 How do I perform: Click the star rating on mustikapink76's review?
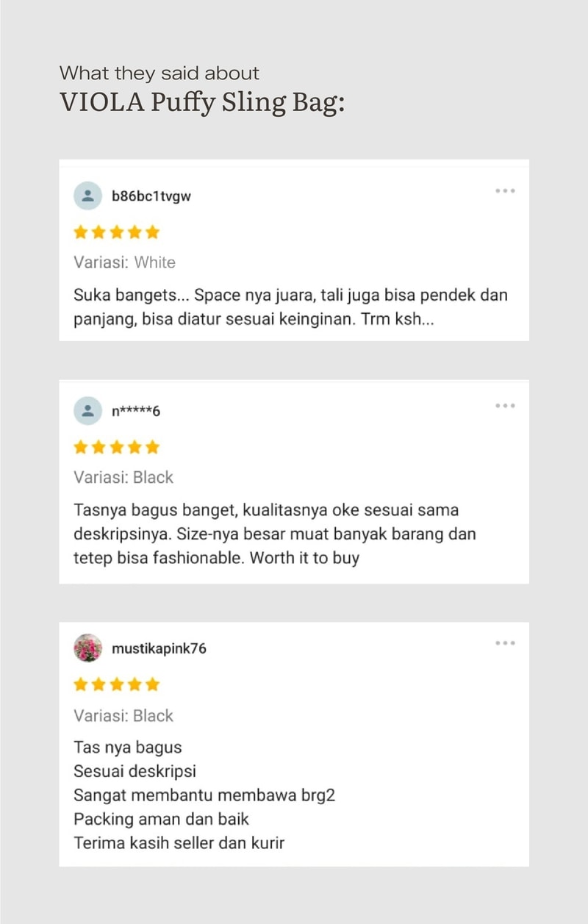pyautogui.click(x=117, y=684)
